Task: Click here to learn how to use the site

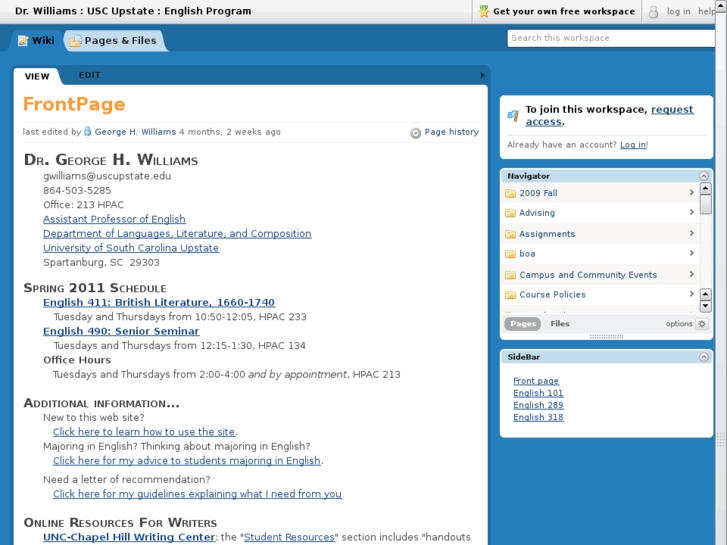Action: [x=144, y=432]
